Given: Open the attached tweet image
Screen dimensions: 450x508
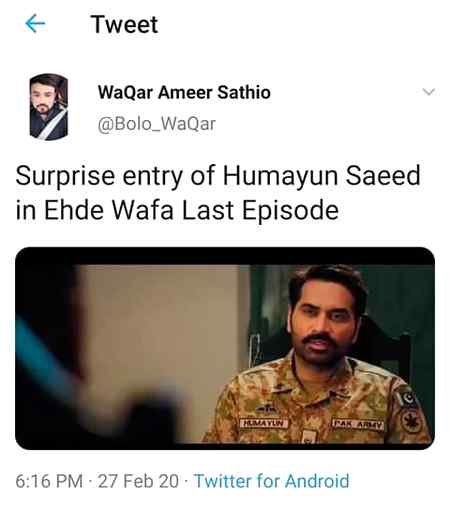Looking at the screenshot, I should tap(225, 348).
